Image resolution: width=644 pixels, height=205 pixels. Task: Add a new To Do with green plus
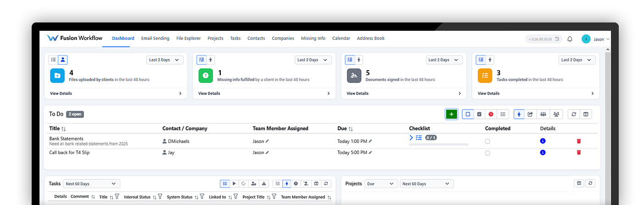pyautogui.click(x=451, y=114)
